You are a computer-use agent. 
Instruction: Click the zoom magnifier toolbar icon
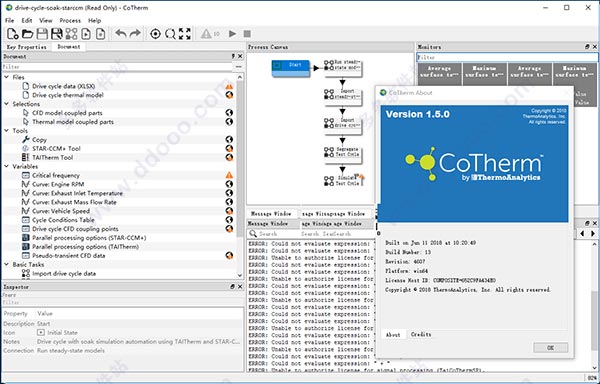[x=170, y=34]
